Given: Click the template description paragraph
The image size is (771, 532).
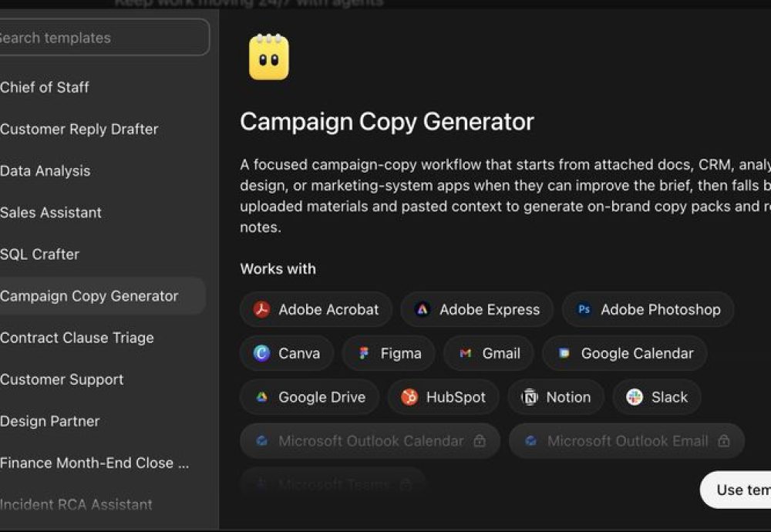Looking at the screenshot, I should click(506, 196).
